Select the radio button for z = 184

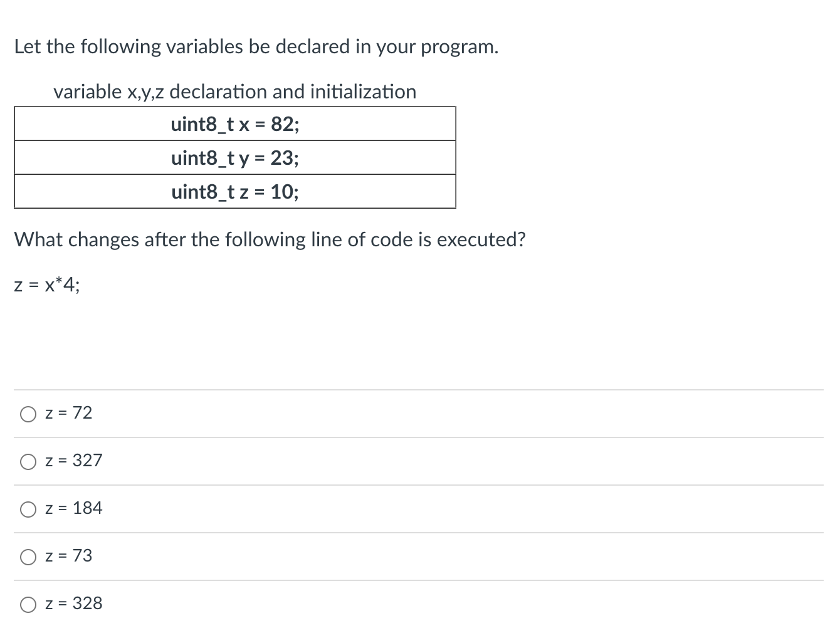click(28, 510)
